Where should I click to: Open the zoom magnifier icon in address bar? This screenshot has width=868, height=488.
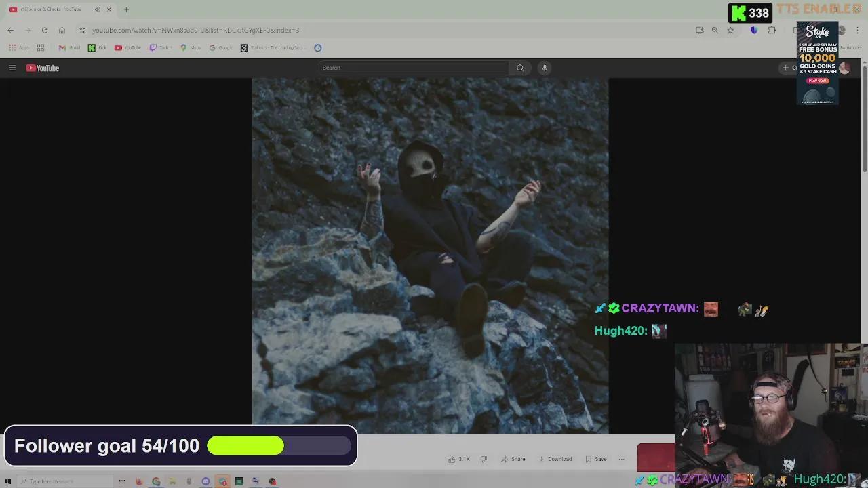click(x=715, y=30)
